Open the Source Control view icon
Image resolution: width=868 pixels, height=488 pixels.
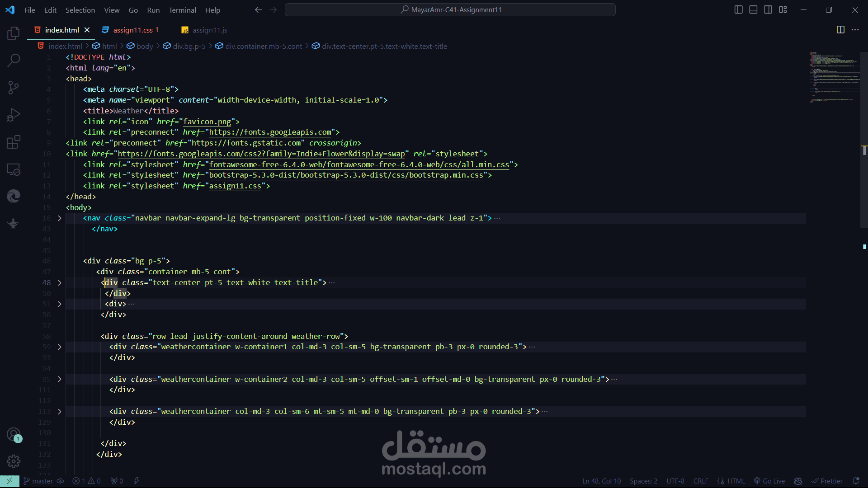point(14,87)
